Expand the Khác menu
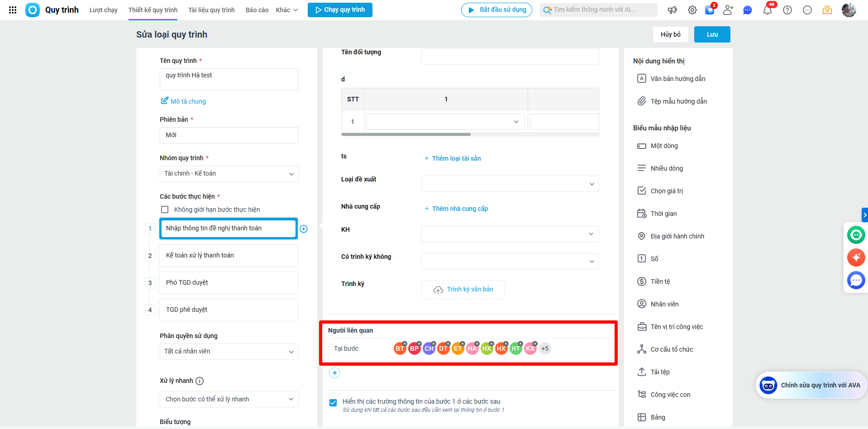This screenshot has width=868, height=429. (287, 10)
